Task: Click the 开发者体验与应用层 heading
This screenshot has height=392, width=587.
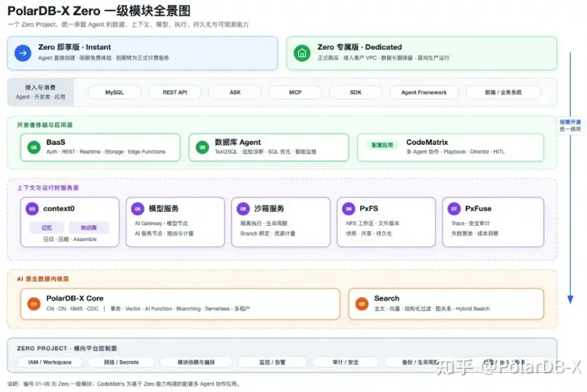Action: [x=45, y=125]
